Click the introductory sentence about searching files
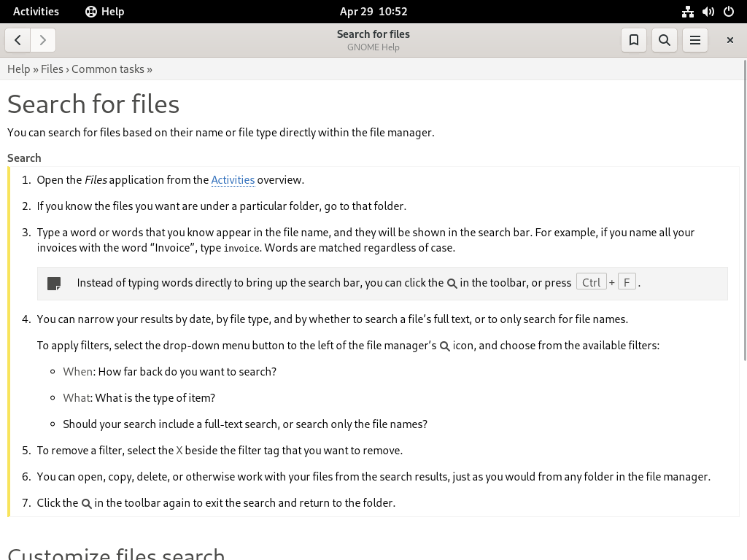Image resolution: width=747 pixels, height=560 pixels. click(x=220, y=133)
